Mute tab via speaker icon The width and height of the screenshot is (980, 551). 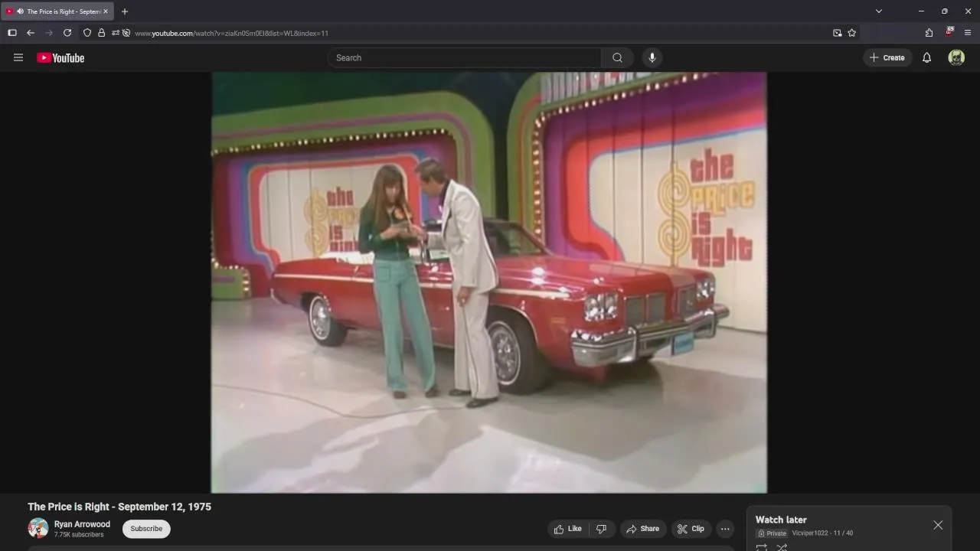point(19,11)
